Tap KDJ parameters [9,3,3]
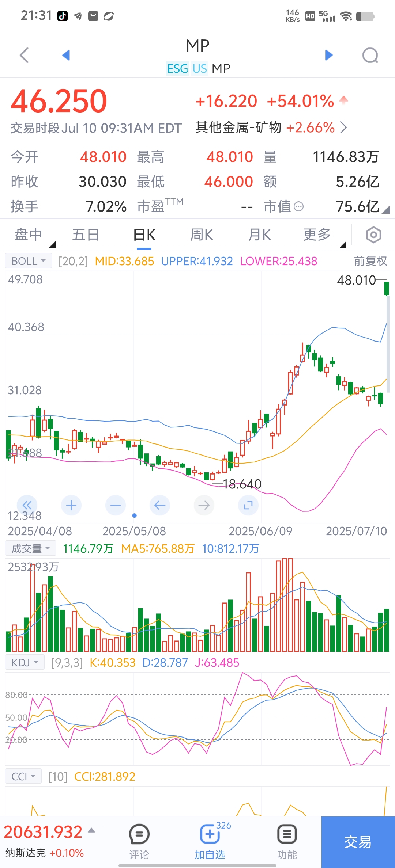Screen dimensions: 395x868 pyautogui.click(x=67, y=663)
